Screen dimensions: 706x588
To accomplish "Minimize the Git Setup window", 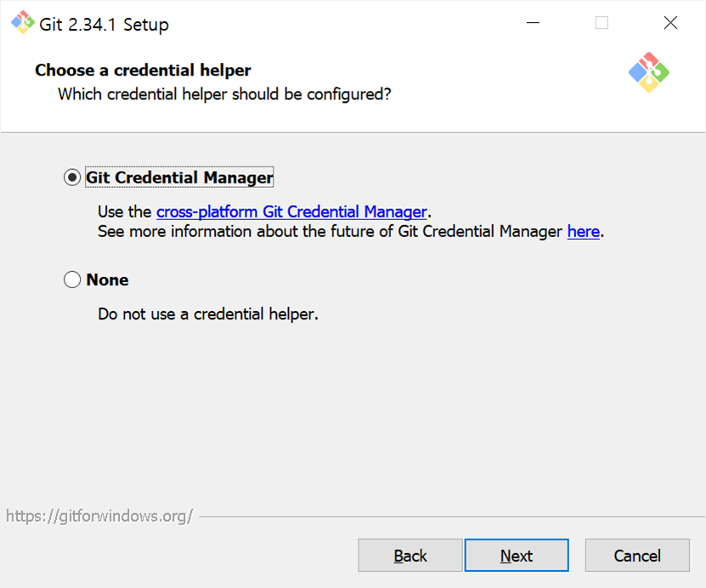I will [533, 22].
